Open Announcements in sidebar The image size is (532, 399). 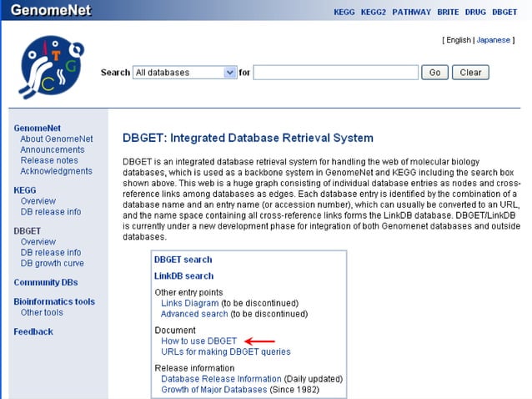pyautogui.click(x=53, y=149)
